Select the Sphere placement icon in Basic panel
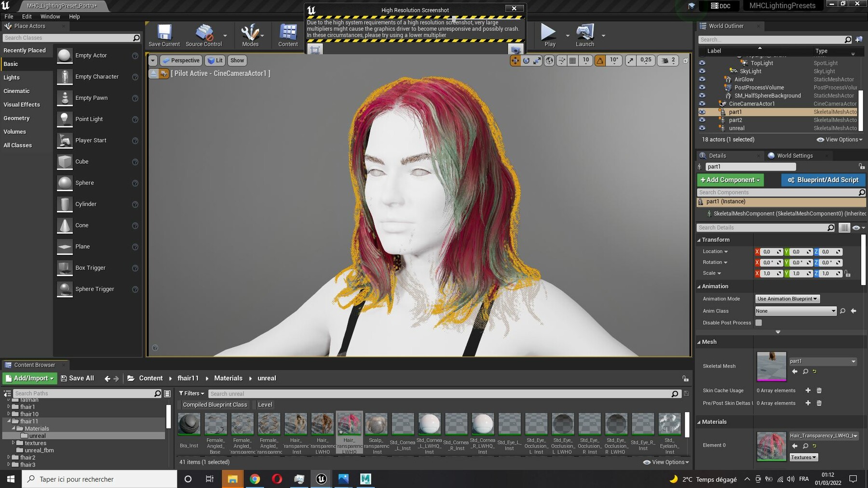 pos(64,183)
